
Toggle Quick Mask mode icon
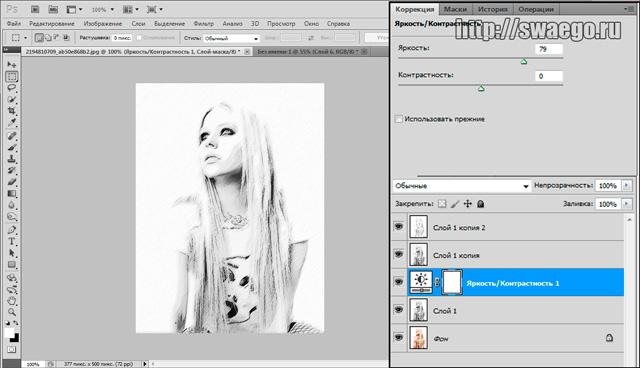pos(12,350)
